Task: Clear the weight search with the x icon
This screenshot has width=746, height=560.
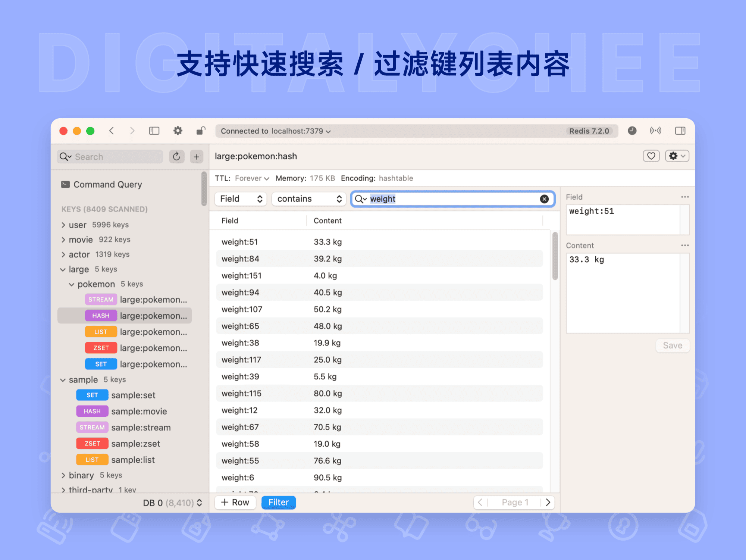Action: (544, 199)
